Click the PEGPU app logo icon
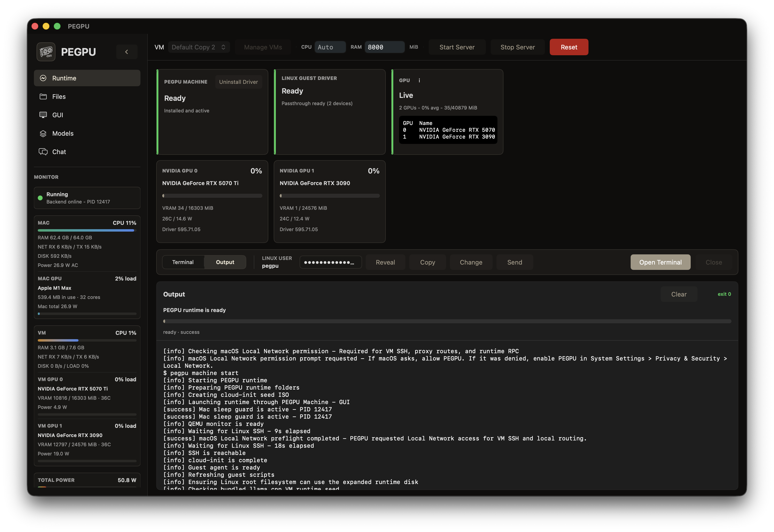The width and height of the screenshot is (774, 532). (x=46, y=52)
